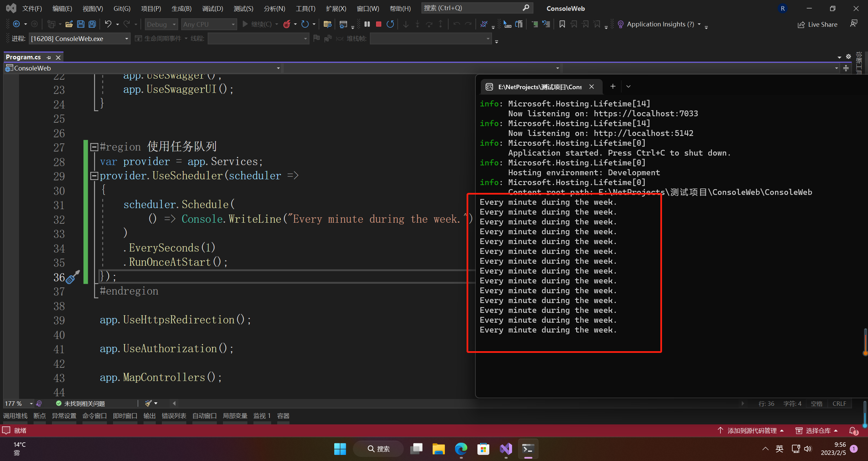The width and height of the screenshot is (868, 461).
Task: Expand the process ConsoleWeb.exe dropdown
Action: 127,39
